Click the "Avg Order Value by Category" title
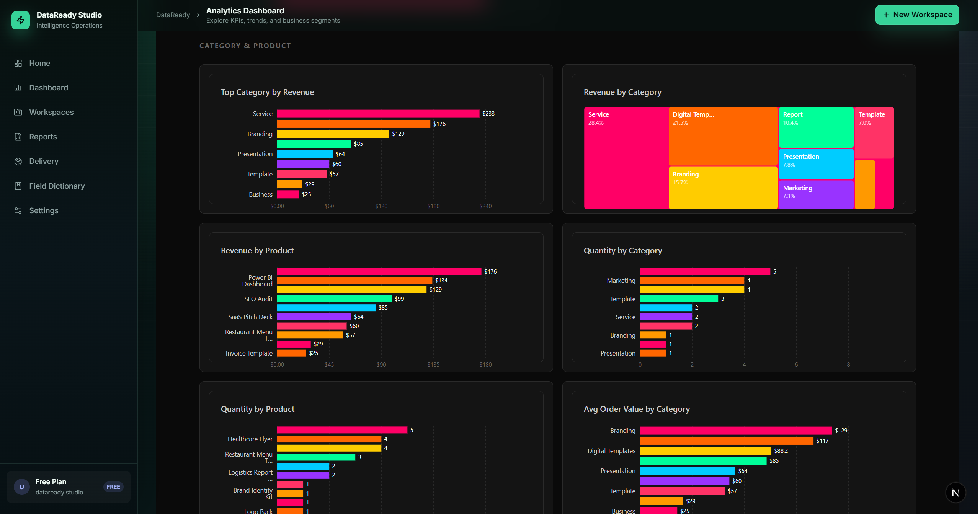Viewport: 980px width, 514px height. tap(637, 409)
